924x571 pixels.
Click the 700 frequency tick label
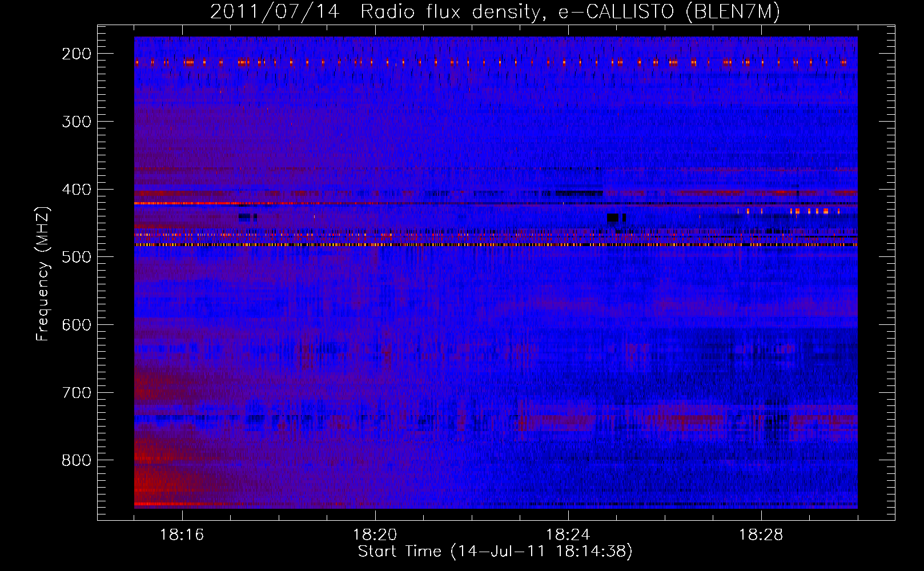point(77,393)
